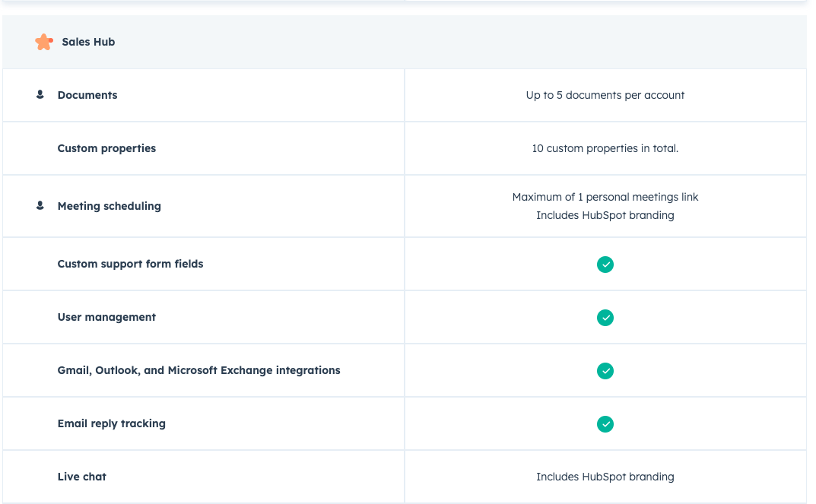Image resolution: width=816 pixels, height=504 pixels.
Task: Click the Custom properties feature label
Action: click(x=106, y=148)
